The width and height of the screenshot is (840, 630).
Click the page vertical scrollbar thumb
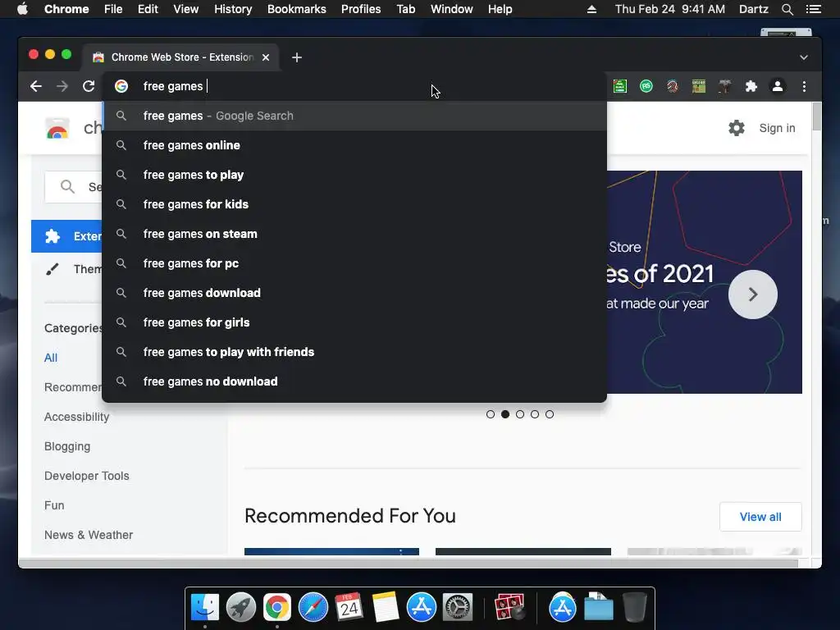pyautogui.click(x=816, y=116)
